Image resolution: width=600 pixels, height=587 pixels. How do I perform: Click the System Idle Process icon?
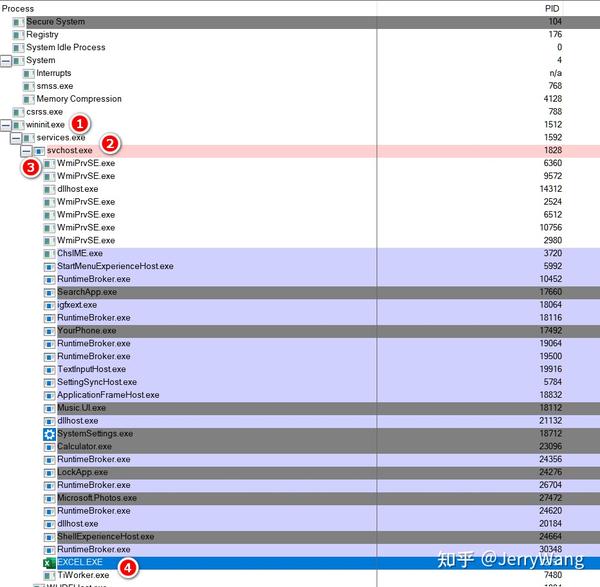18,48
